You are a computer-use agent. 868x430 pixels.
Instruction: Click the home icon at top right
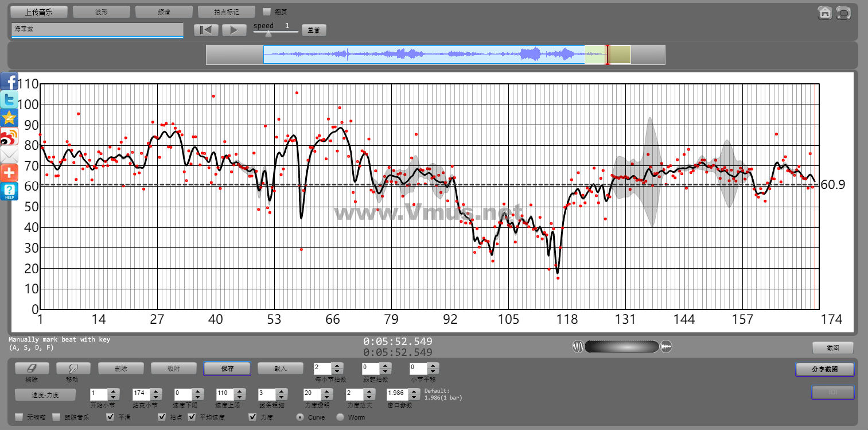click(825, 13)
